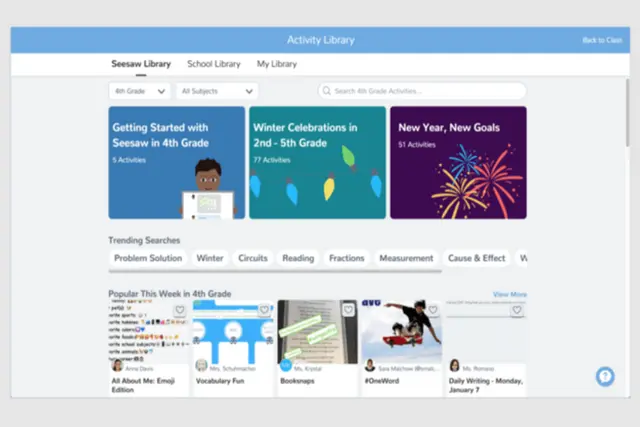Click the 5 Activities count text
The image size is (640, 427).
(x=129, y=160)
